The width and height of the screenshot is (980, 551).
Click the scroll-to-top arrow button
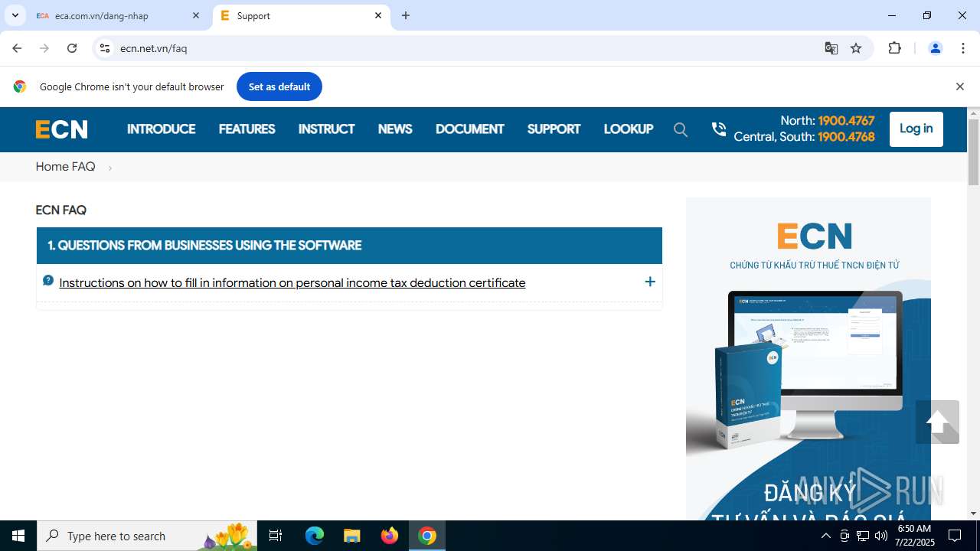pos(937,422)
